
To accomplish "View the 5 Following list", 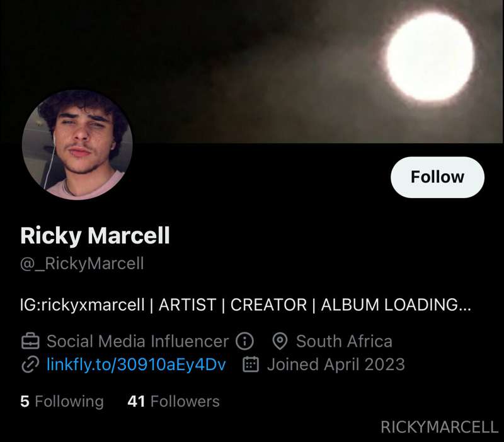I will [62, 401].
